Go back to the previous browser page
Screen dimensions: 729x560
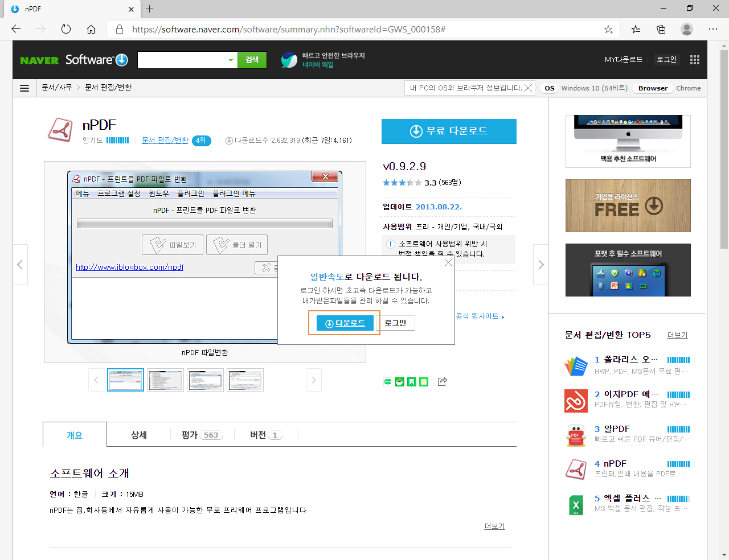pos(16,29)
